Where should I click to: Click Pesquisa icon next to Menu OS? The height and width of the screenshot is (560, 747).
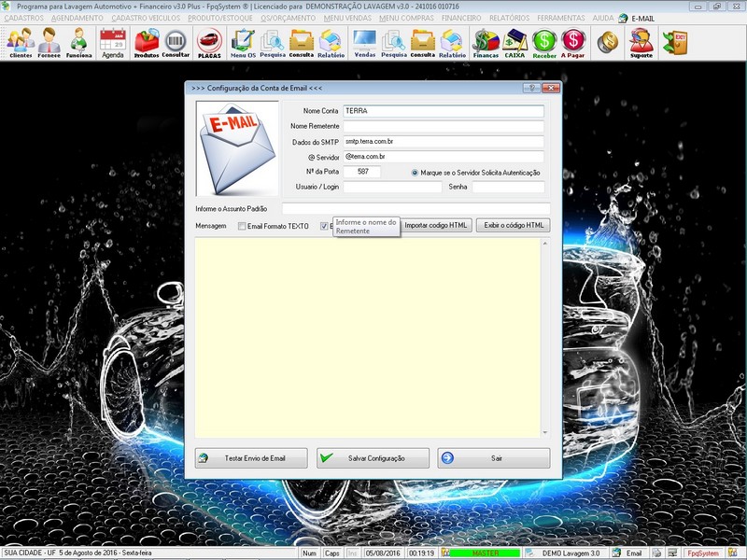(x=273, y=43)
